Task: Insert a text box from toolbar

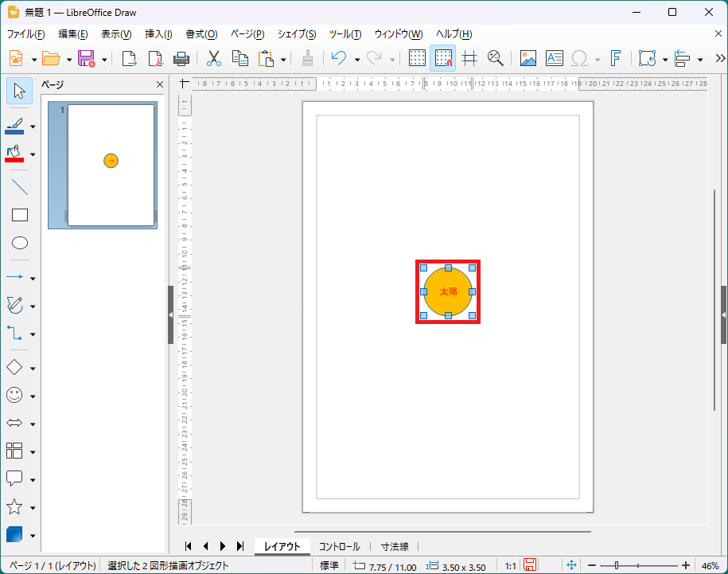Action: pyautogui.click(x=554, y=58)
